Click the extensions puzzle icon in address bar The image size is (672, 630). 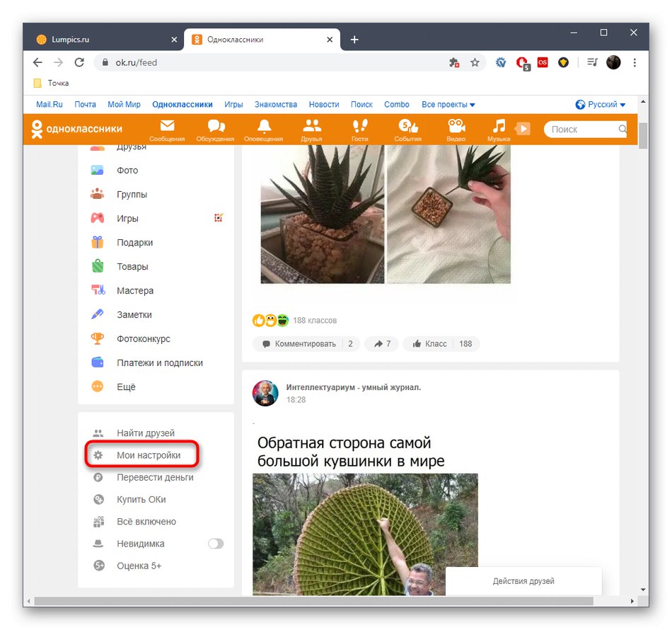point(454,62)
